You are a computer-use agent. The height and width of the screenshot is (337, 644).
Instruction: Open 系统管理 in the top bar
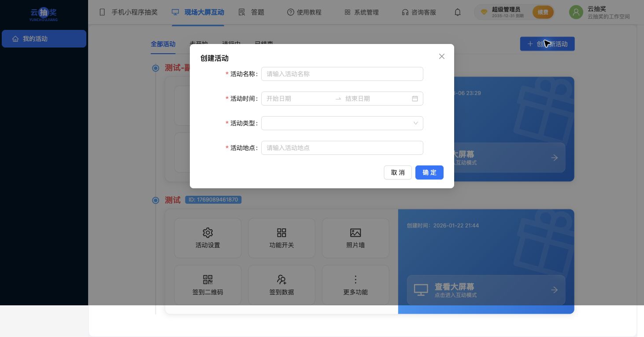(x=362, y=12)
